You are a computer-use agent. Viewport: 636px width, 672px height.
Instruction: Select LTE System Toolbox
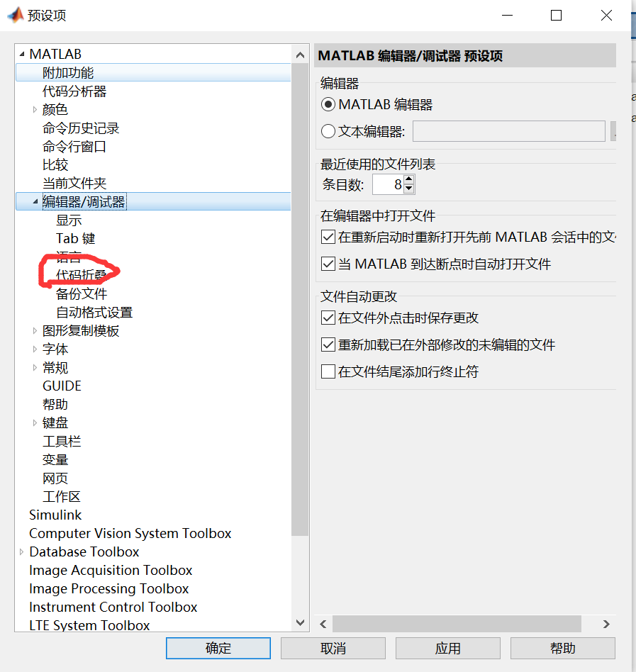point(89,625)
